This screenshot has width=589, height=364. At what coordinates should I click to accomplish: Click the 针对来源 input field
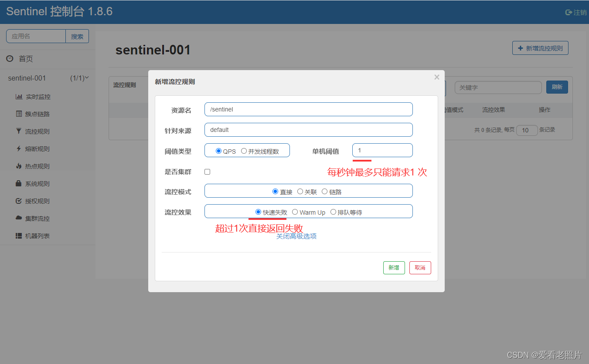pos(309,130)
